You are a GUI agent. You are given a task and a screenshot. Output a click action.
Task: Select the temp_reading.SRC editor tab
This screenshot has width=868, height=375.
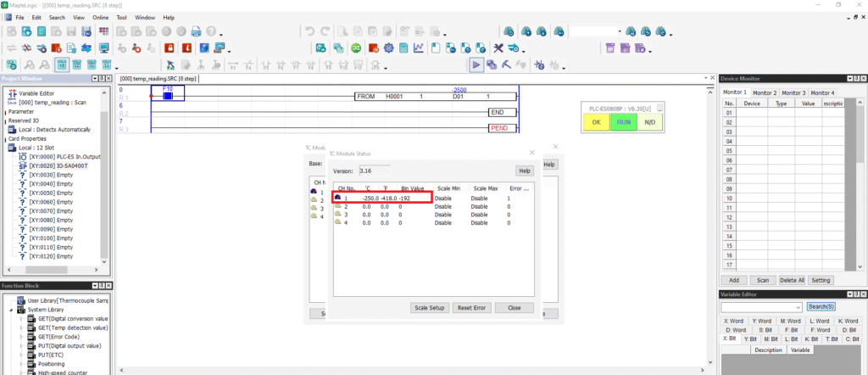click(159, 79)
